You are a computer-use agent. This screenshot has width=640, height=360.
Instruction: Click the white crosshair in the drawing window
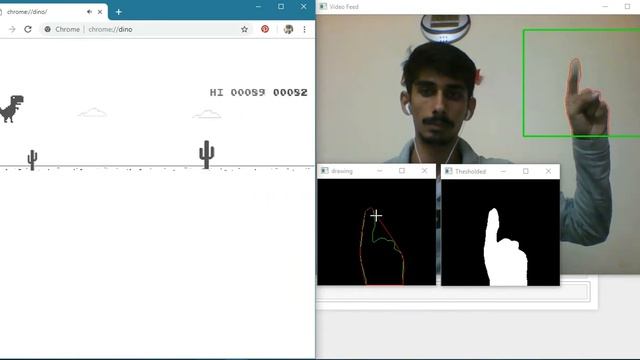(376, 216)
